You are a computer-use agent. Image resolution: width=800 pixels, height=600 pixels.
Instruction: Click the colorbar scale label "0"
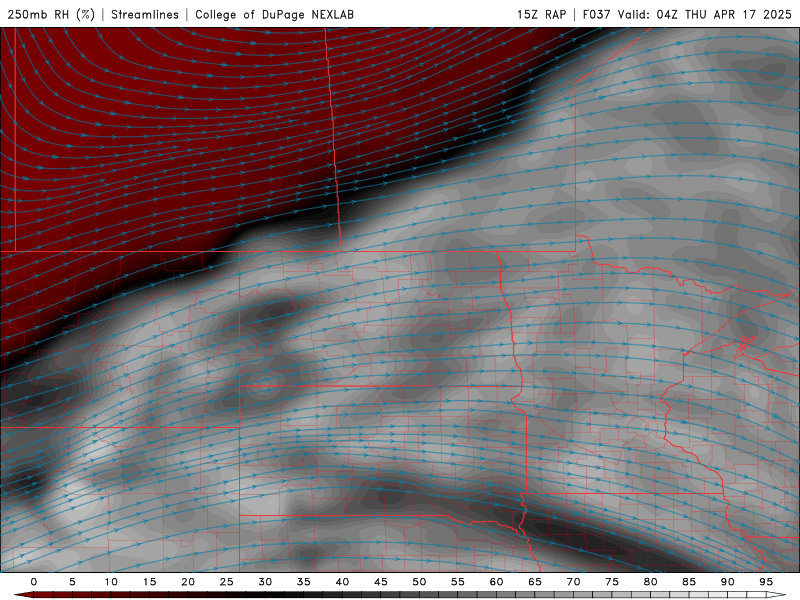pos(34,582)
